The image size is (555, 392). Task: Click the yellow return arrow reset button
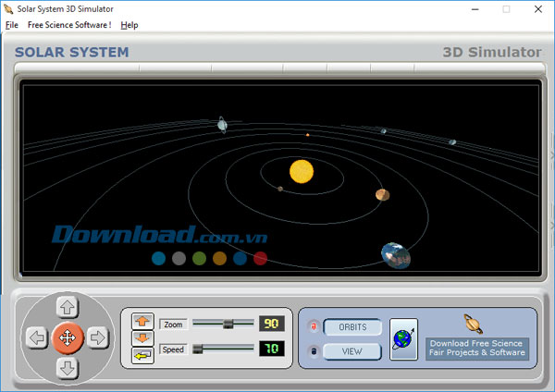point(142,355)
